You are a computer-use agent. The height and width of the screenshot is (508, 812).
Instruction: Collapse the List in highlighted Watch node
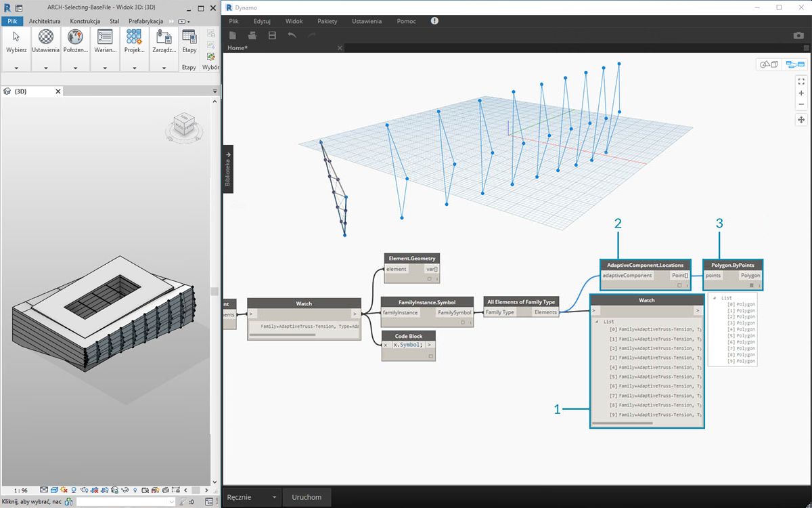(x=595, y=321)
